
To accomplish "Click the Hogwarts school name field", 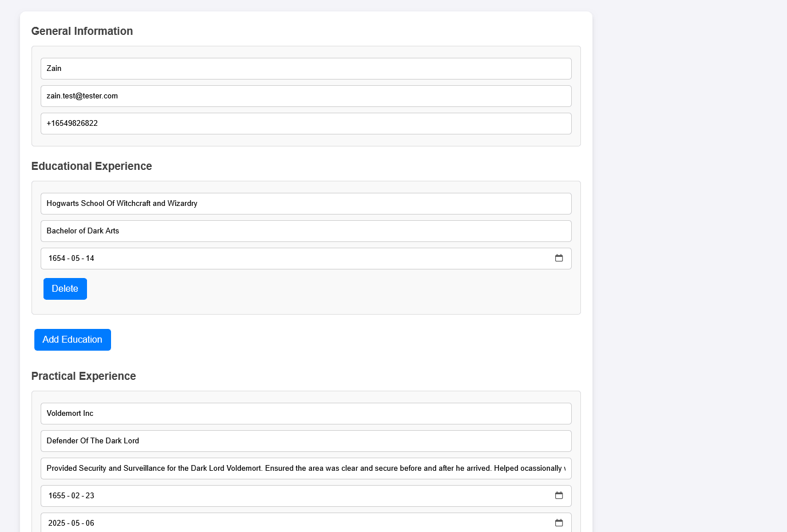I will [x=306, y=204].
